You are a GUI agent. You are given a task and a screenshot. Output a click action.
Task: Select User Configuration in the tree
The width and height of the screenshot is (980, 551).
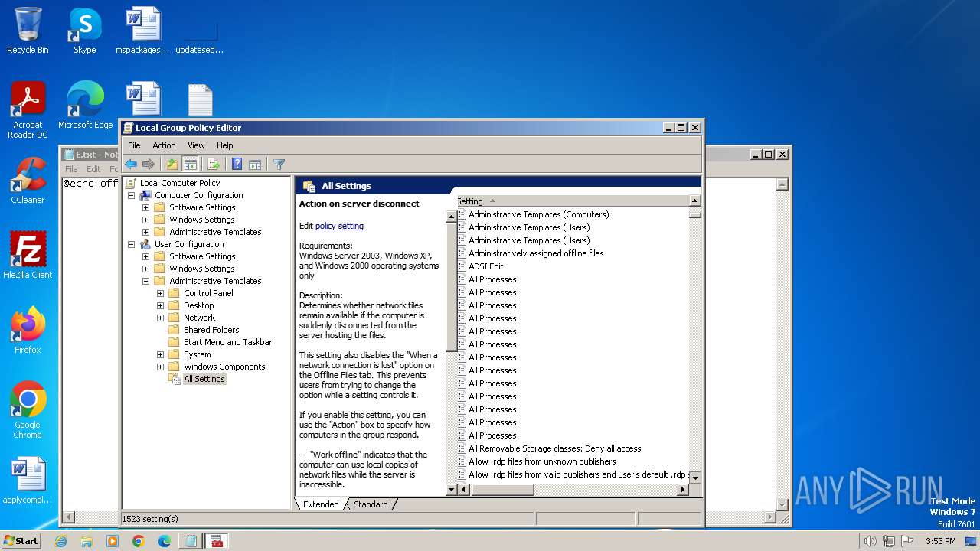[189, 244]
